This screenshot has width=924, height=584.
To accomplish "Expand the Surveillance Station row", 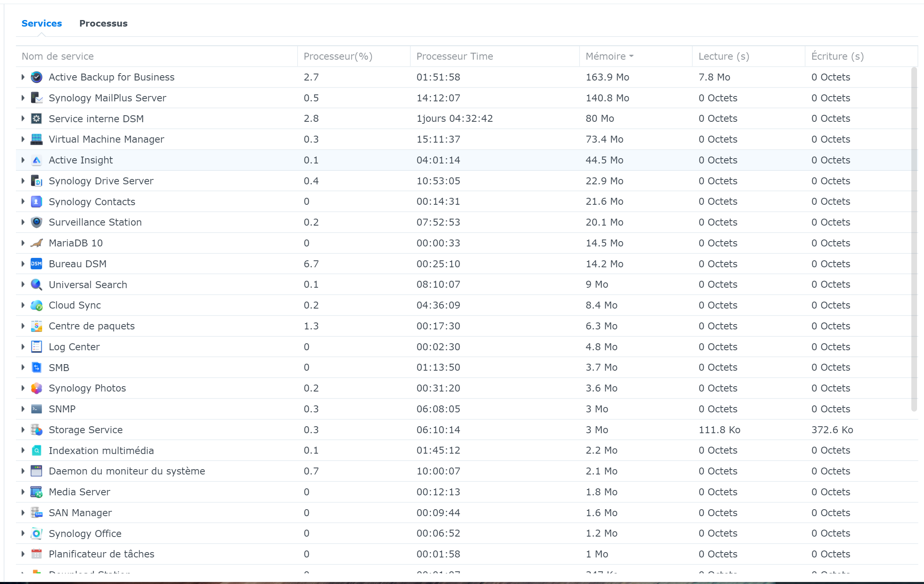I will 23,222.
